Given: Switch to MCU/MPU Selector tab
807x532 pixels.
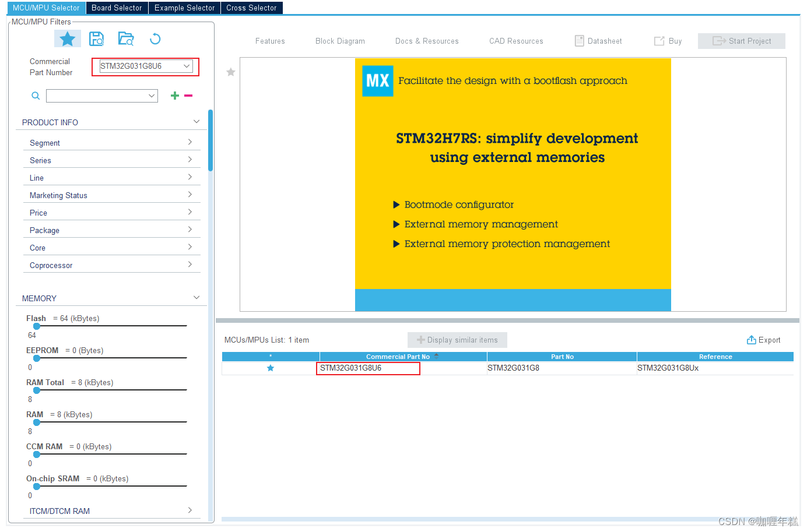Looking at the screenshot, I should point(46,8).
